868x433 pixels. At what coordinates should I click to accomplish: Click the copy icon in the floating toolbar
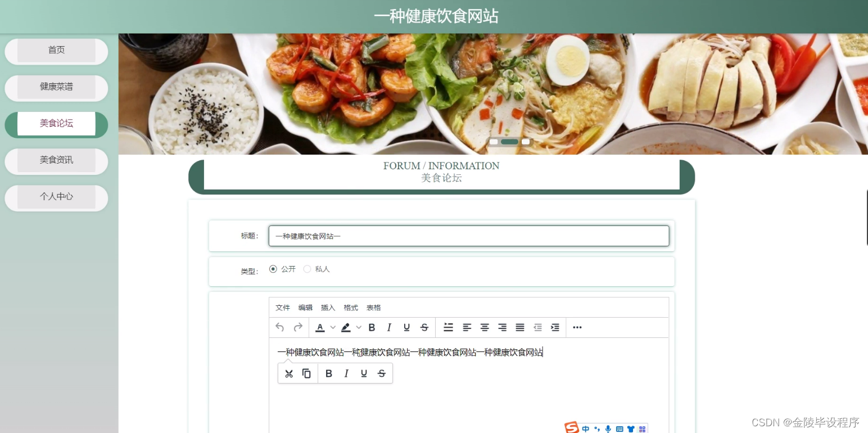pyautogui.click(x=306, y=373)
